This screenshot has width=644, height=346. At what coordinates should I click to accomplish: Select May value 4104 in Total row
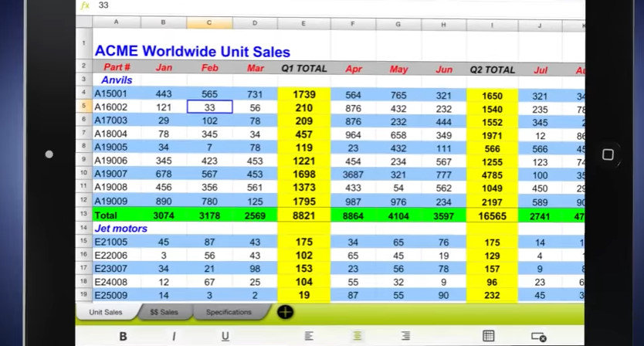click(x=398, y=216)
